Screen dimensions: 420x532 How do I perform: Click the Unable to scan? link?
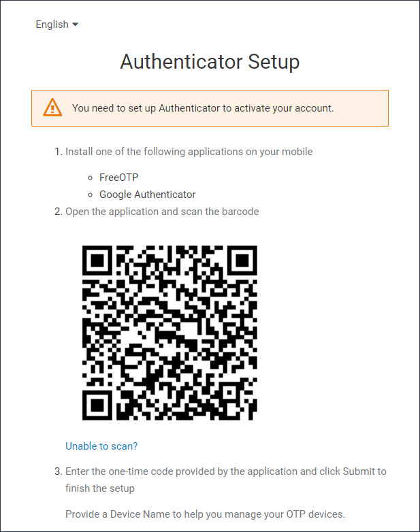pyautogui.click(x=101, y=446)
